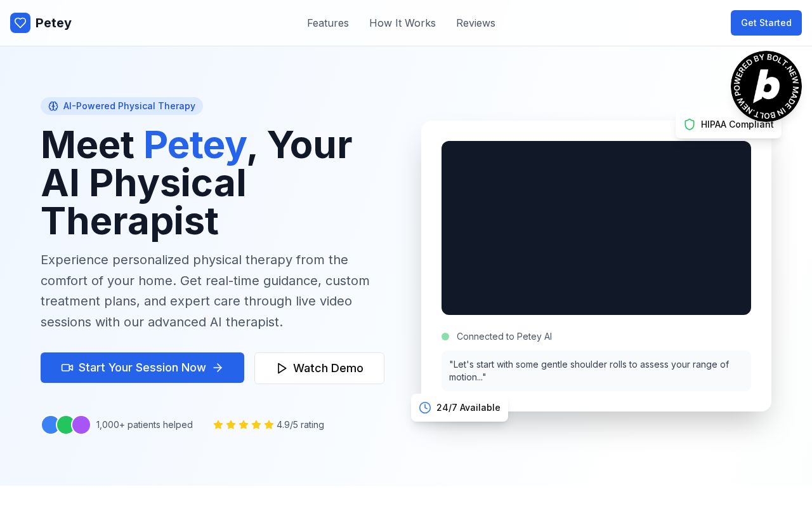Viewport: 812px width, 508px height.
Task: Click Connected to Petey AI text
Action: [x=504, y=337]
